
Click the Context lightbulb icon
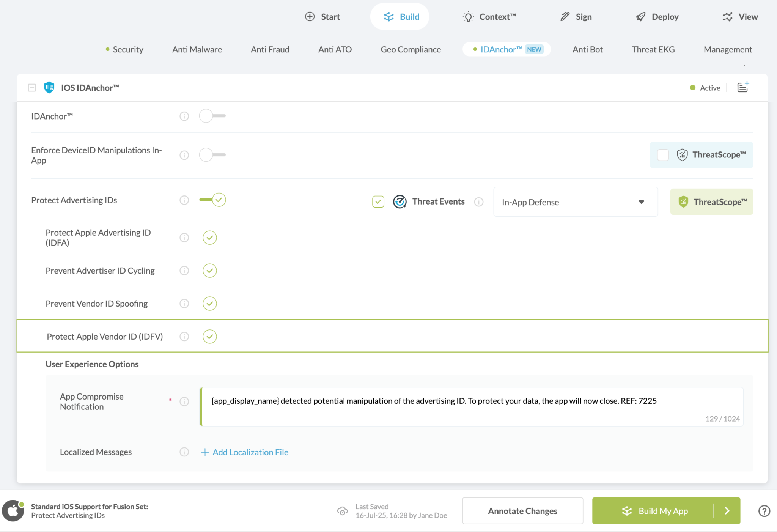(468, 16)
